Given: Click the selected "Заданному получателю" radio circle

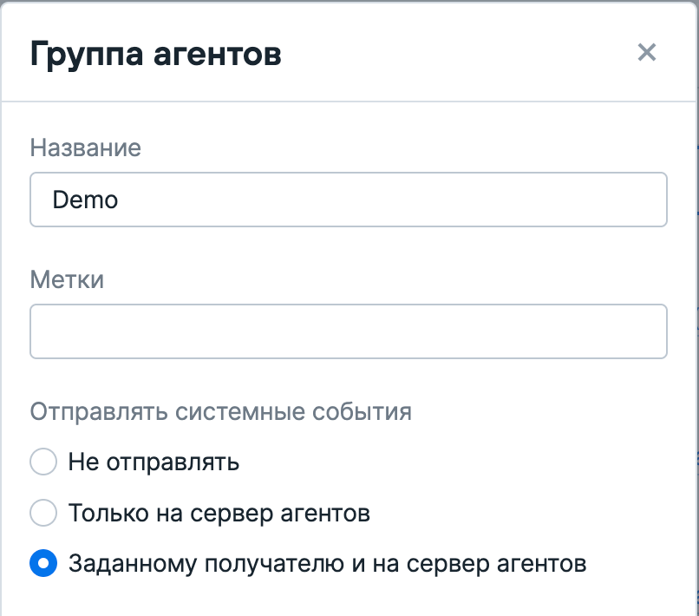Looking at the screenshot, I should point(43,565).
